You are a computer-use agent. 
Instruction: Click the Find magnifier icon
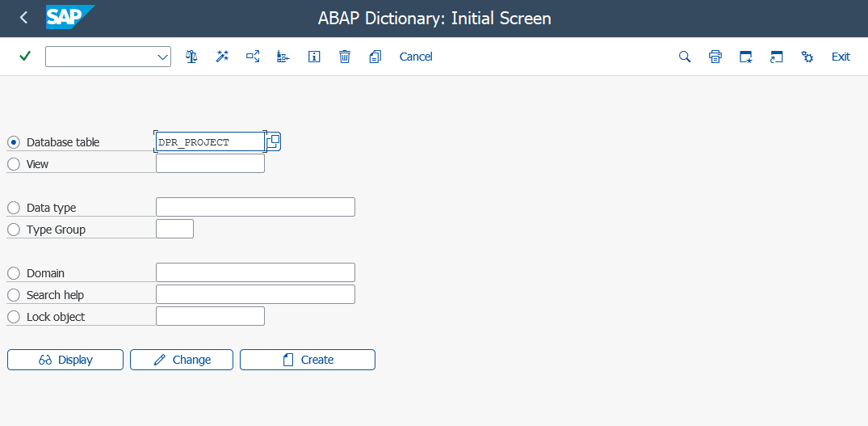click(x=685, y=57)
